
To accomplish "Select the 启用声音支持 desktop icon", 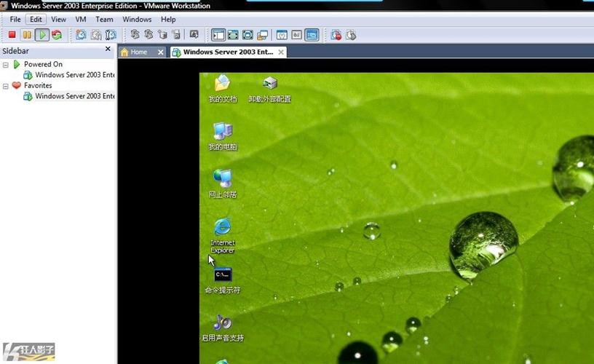I will [223, 328].
